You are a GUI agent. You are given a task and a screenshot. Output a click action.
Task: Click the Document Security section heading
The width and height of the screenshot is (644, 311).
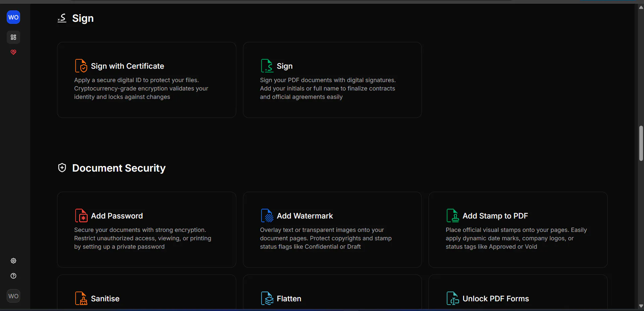(x=119, y=168)
